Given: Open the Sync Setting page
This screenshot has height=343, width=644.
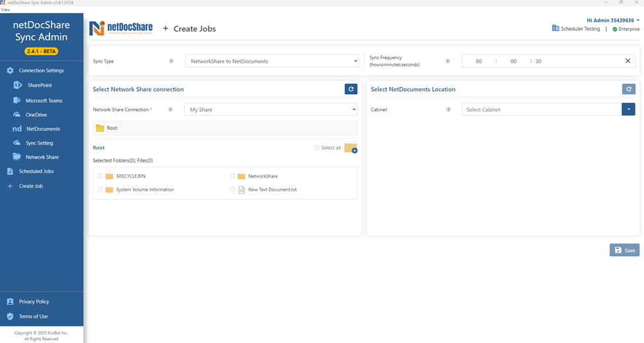Looking at the screenshot, I should coord(40,143).
